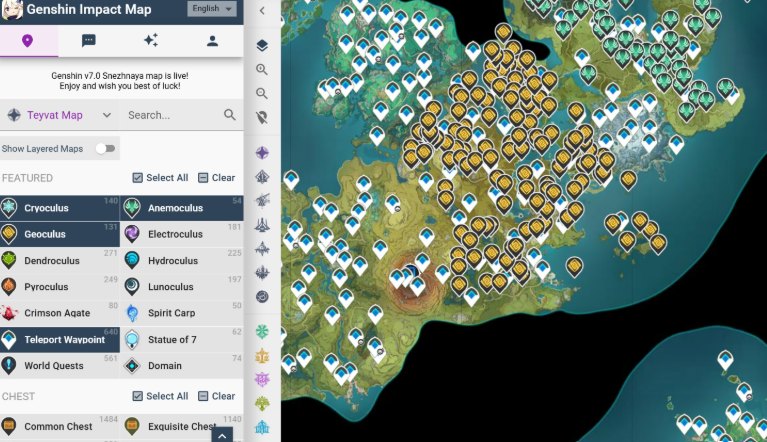The image size is (767, 442).
Task: Open the map layers icon
Action: pyautogui.click(x=262, y=45)
